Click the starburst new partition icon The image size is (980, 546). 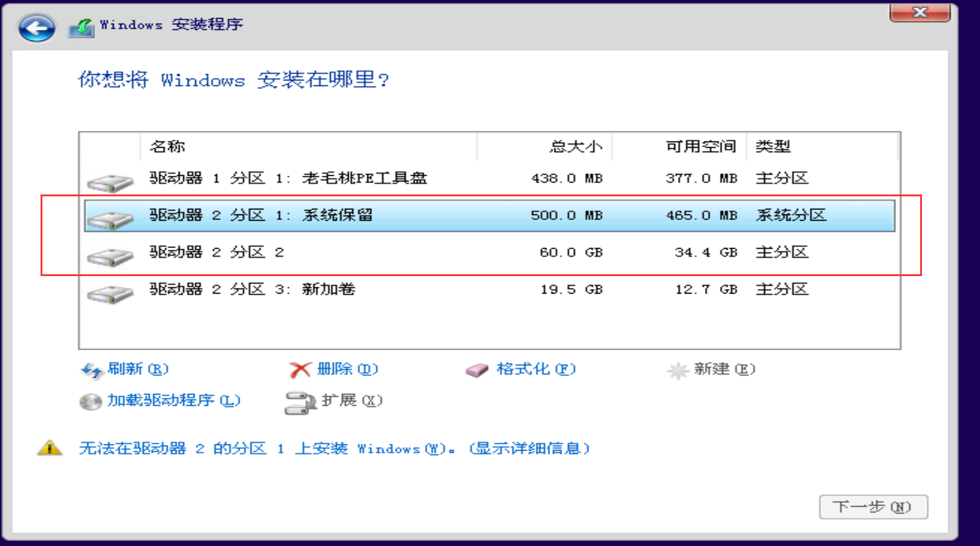[677, 371]
